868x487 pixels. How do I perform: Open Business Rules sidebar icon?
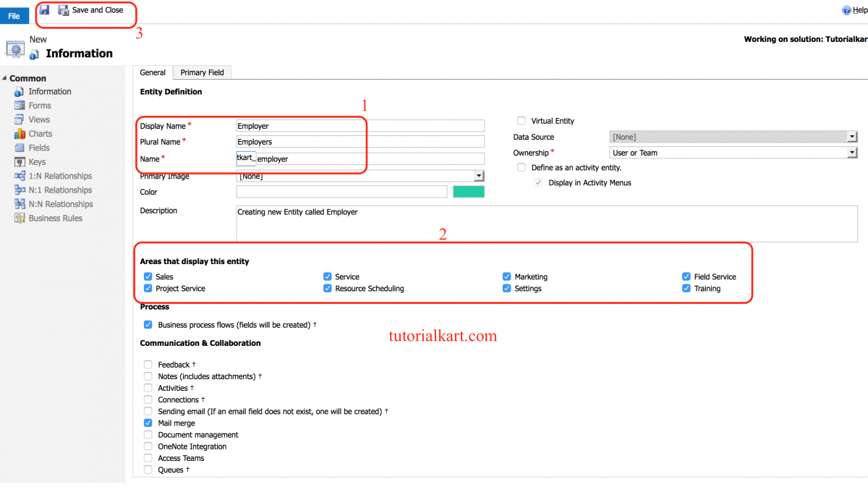point(20,219)
